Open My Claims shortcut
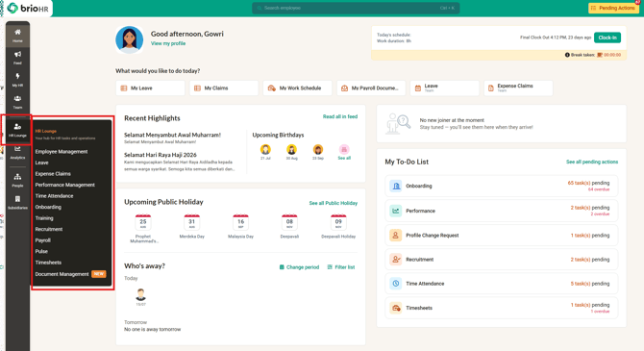Screen dimensions: 644x351 [224, 88]
